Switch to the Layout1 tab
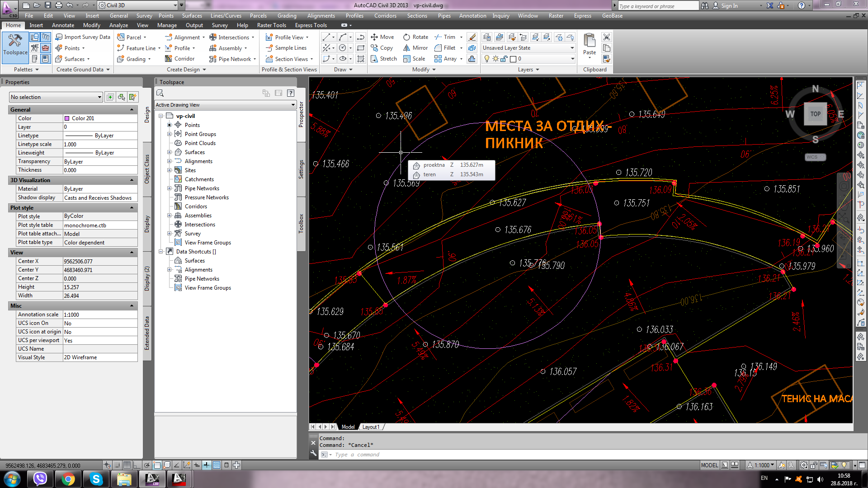The height and width of the screenshot is (488, 868). [x=371, y=427]
